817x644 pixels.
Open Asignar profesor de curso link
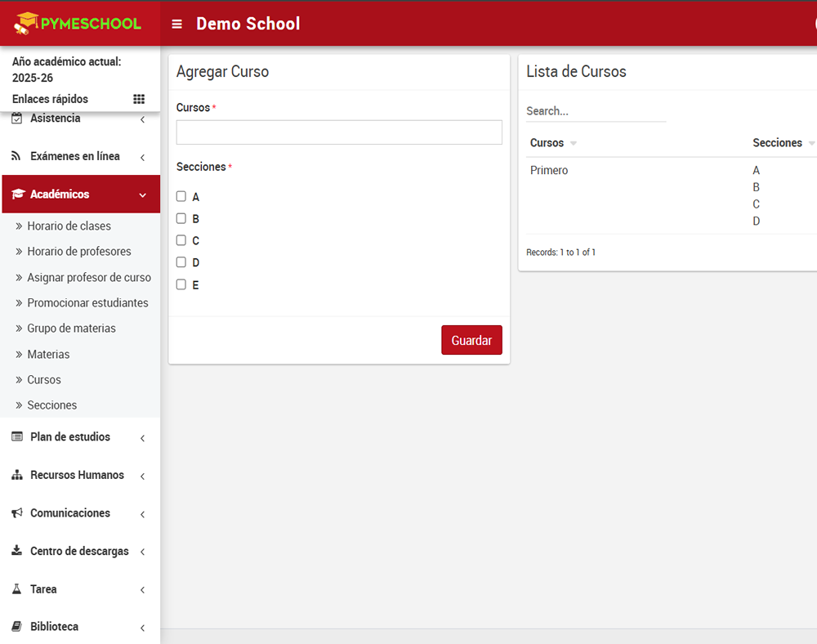pyautogui.click(x=88, y=277)
